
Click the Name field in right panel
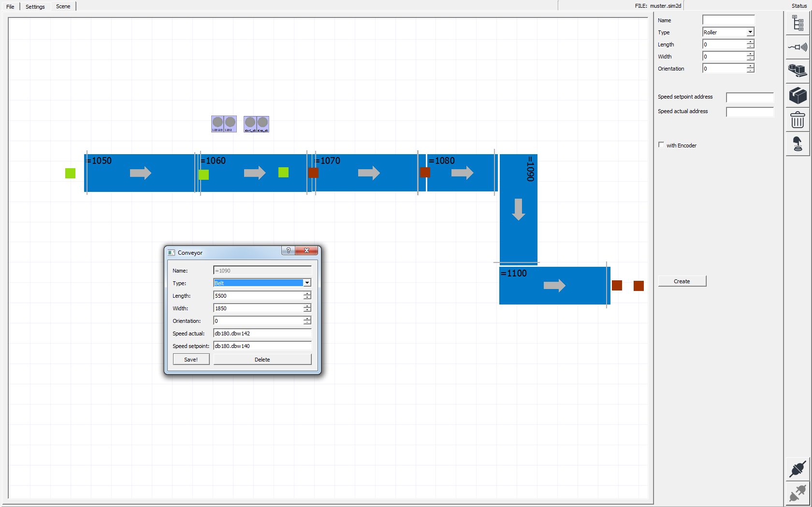click(728, 20)
